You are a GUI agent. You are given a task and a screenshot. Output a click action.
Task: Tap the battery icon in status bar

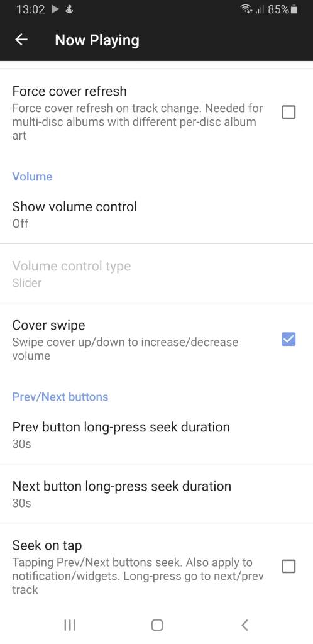(294, 9)
